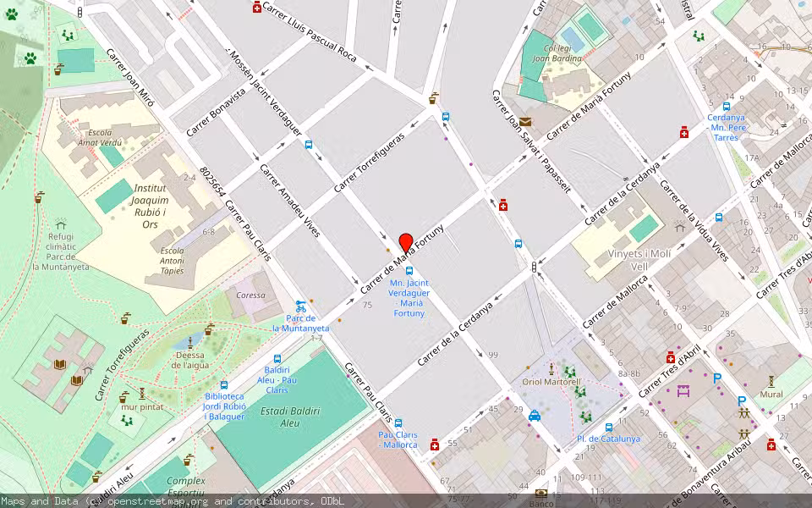Click the Oriol Martorell square label
The height and width of the screenshot is (508, 812).
point(551,382)
